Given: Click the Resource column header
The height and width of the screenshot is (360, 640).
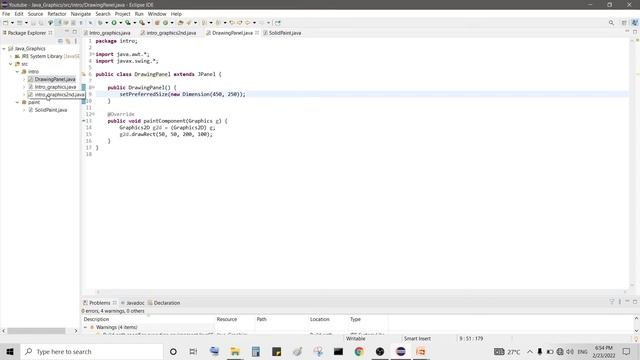Looking at the screenshot, I should point(227,319).
